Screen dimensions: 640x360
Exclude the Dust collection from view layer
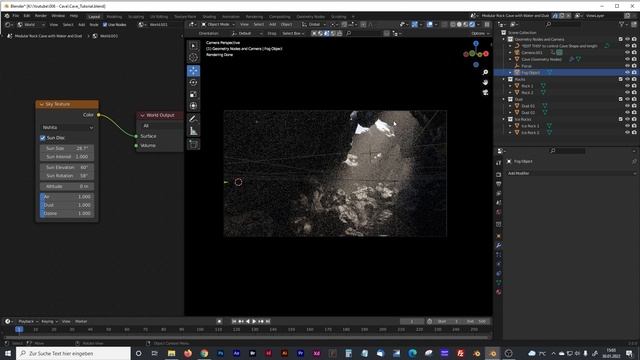click(x=621, y=99)
